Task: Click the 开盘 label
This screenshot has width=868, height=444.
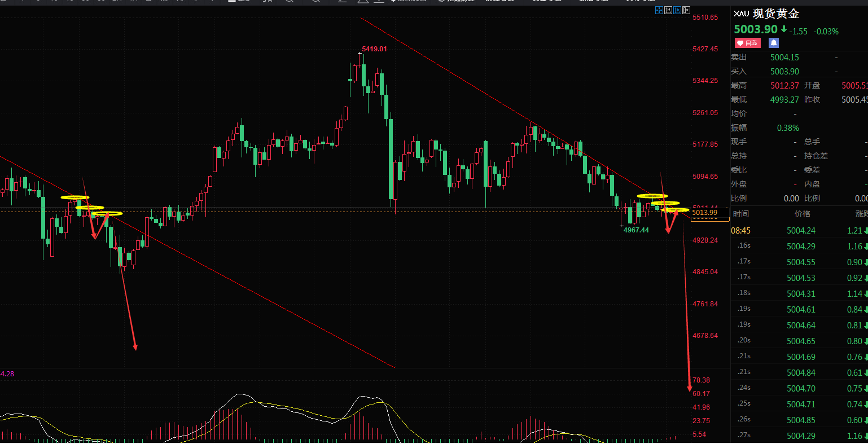Action: pos(812,86)
